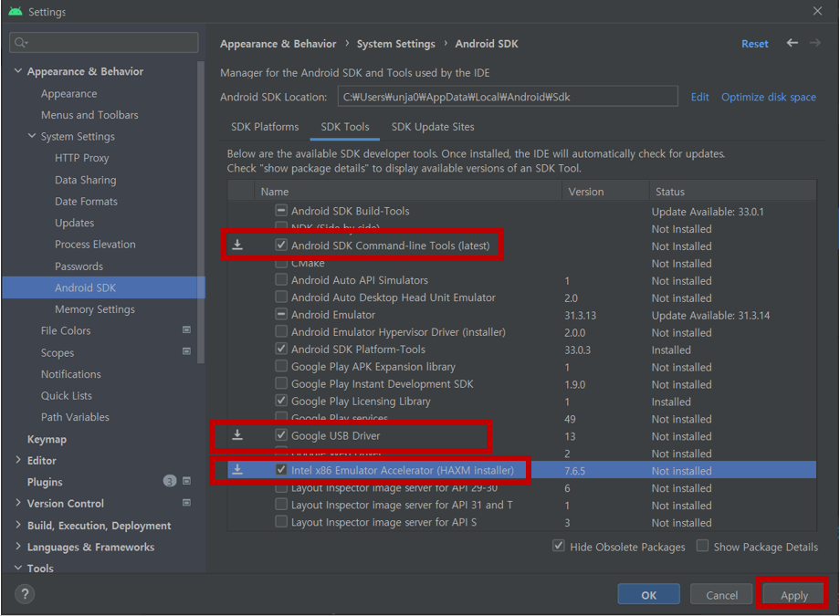Disable Hide Obsolete Packages option

(x=558, y=546)
